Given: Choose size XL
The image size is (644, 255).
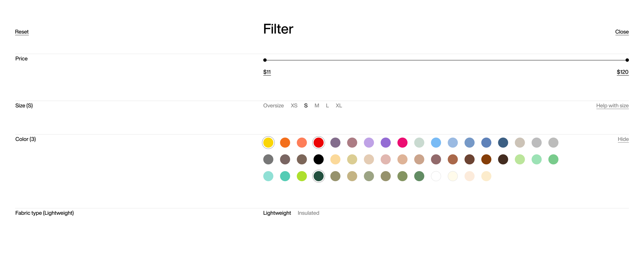Looking at the screenshot, I should pyautogui.click(x=339, y=106).
